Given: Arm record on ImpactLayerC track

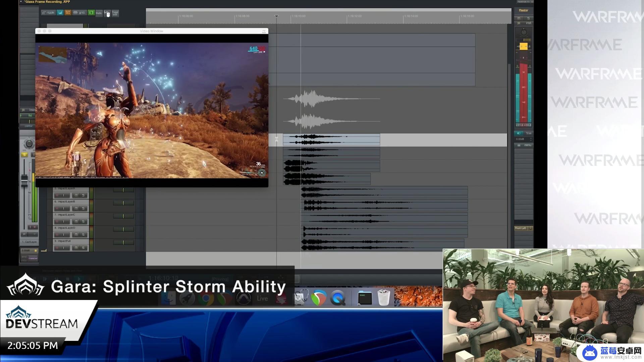Looking at the screenshot, I should click(x=57, y=222).
